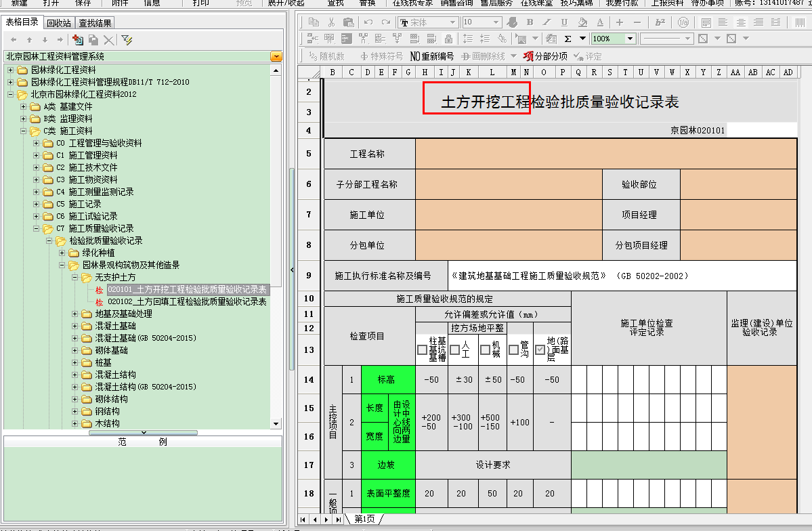Screen dimensions: 812x531
Task: Switch to the 回收站 tab
Action: pyautogui.click(x=59, y=23)
